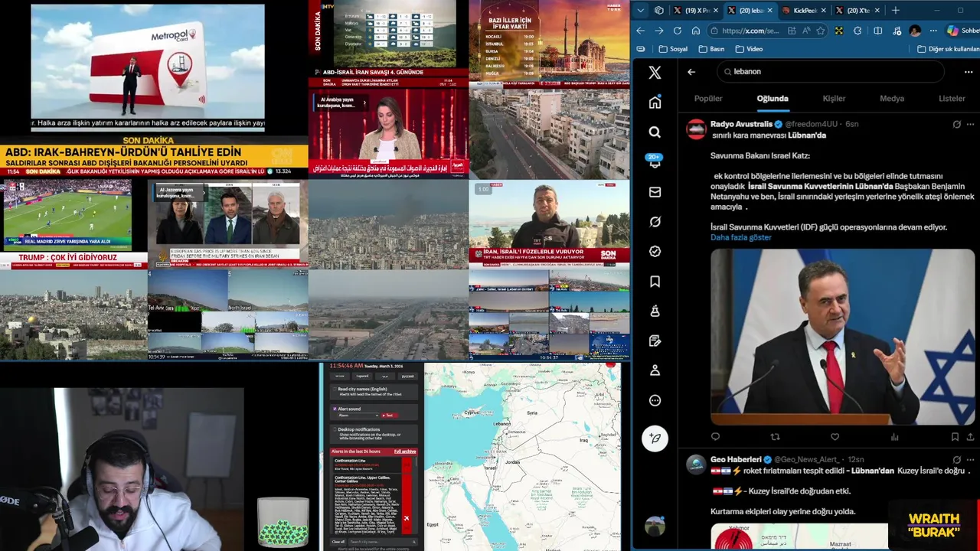Open the flask icon in the X sidebar
This screenshot has width=980, height=551.
pyautogui.click(x=655, y=311)
